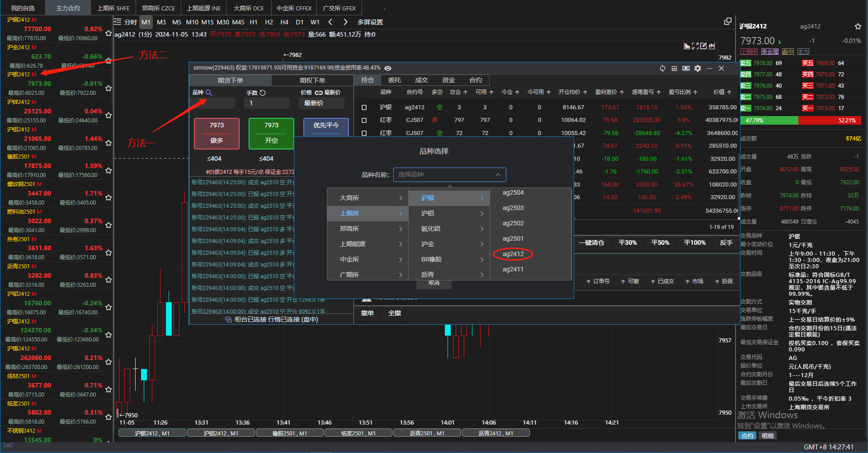Switch to candlestick chart style icon
868x453 pixels.
pyautogui.click(x=712, y=46)
